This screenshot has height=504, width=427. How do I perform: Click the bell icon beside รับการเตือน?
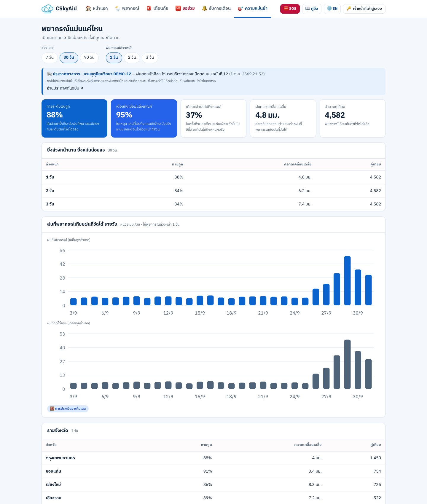tap(204, 8)
